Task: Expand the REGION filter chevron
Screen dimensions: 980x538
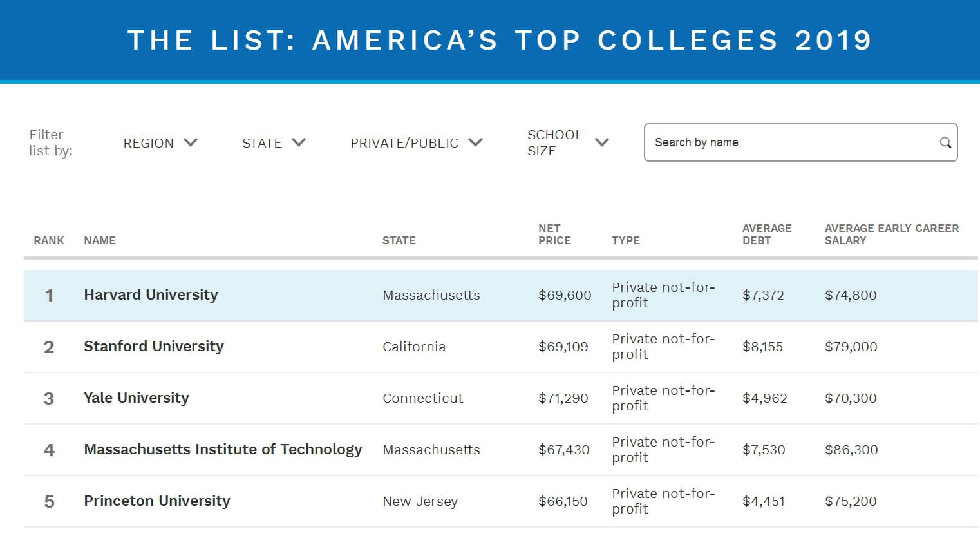Action: 191,142
